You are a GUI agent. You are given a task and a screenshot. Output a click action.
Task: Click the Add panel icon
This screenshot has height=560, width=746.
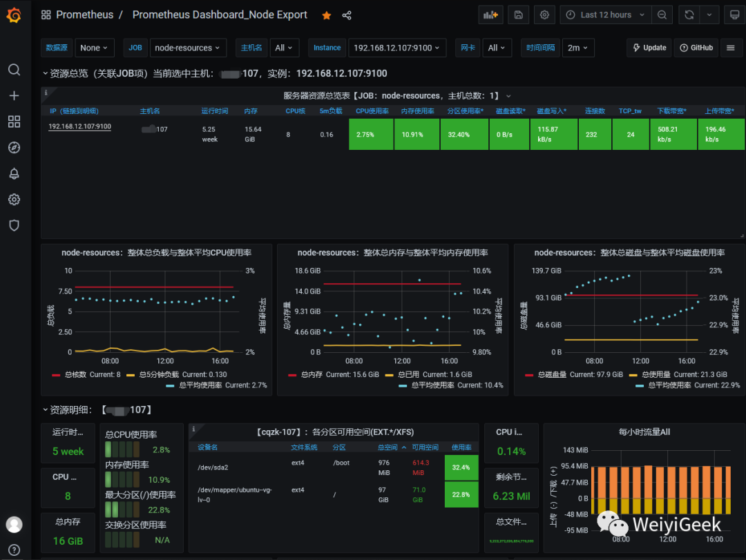[490, 15]
